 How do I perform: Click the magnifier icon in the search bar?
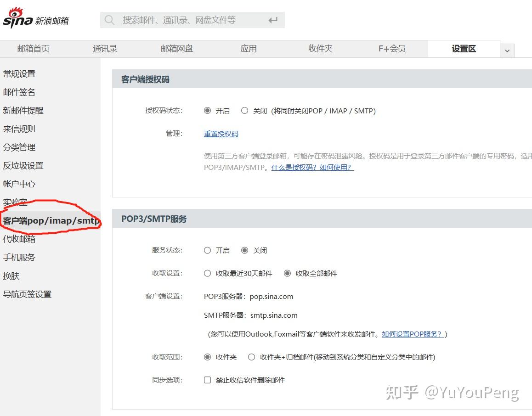109,20
